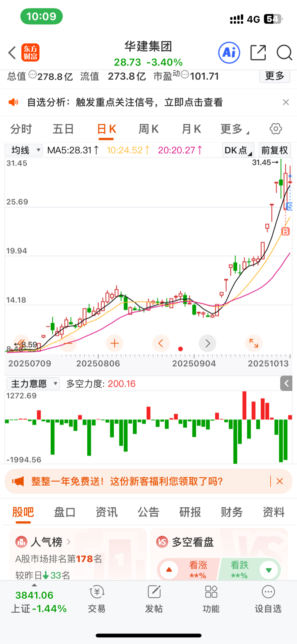Open the 前复权 adjustment selector
Viewport: 297px width, 644px height.
pos(275,150)
